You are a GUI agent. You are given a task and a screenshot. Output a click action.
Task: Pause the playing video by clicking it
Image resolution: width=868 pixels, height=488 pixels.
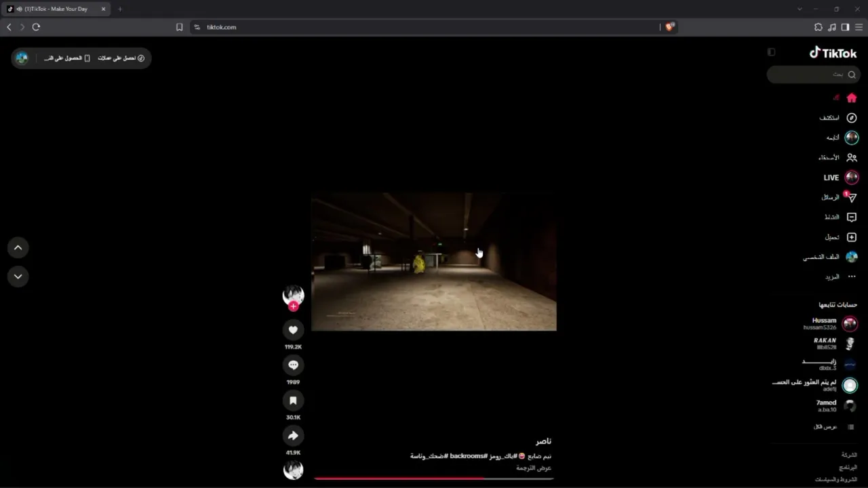pyautogui.click(x=434, y=262)
